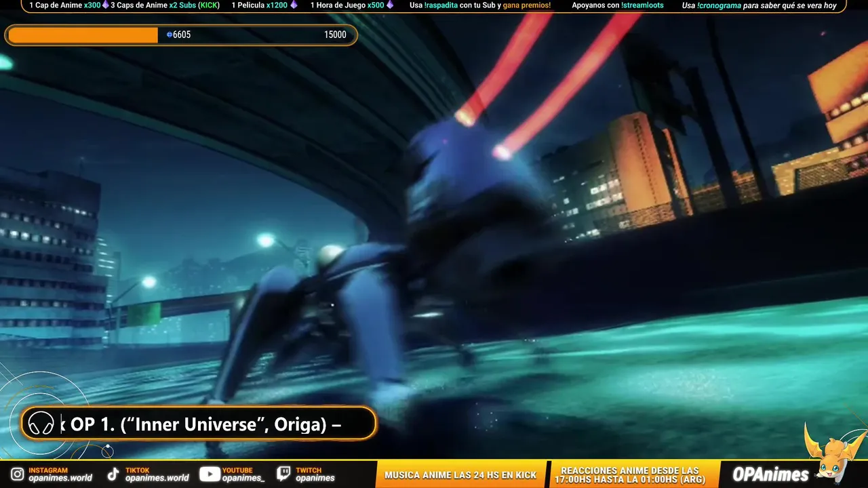868x488 pixels.
Task: Click the "1 Cap de Anime x300" text
Action: (x=64, y=5)
